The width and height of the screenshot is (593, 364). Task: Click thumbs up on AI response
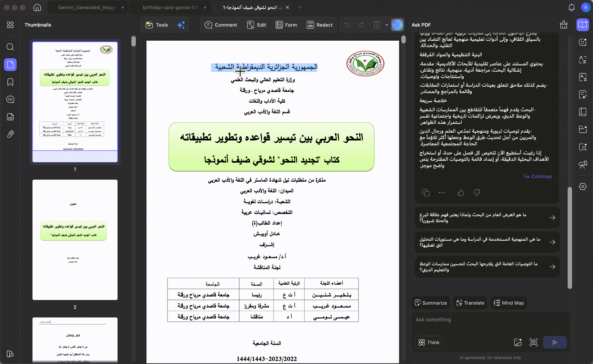[461, 193]
